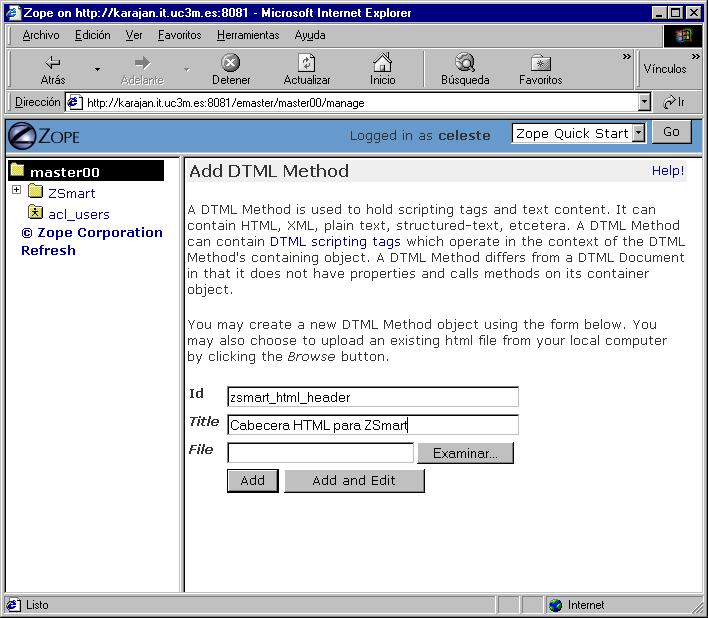The width and height of the screenshot is (708, 618).
Task: Click the Add DTML Method heading
Action: (269, 171)
